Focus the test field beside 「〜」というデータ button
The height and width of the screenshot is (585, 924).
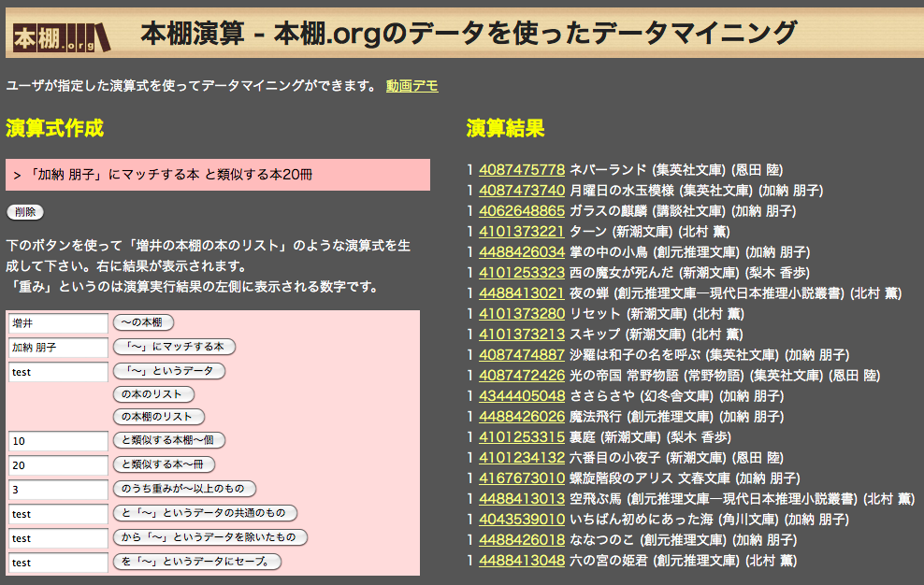click(58, 372)
